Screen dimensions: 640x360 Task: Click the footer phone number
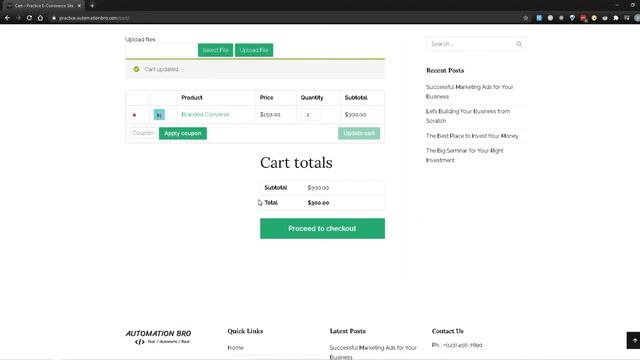click(463, 345)
